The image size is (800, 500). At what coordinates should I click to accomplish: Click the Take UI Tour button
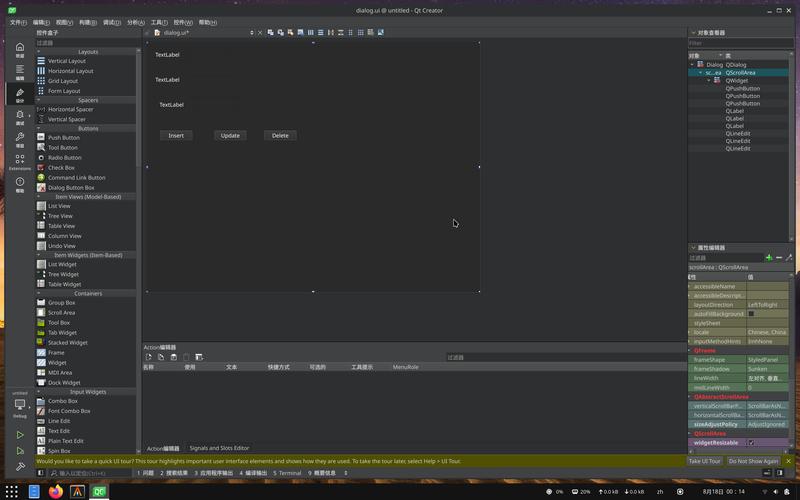(705, 461)
